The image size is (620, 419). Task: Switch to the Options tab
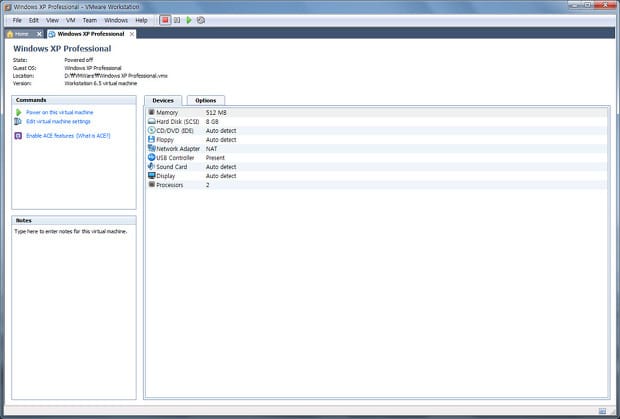205,101
